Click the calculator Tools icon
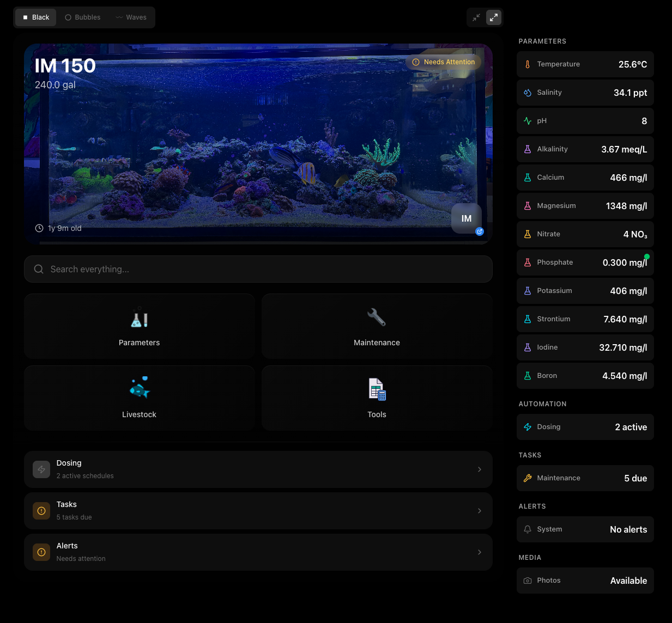The width and height of the screenshot is (672, 623). tap(377, 389)
